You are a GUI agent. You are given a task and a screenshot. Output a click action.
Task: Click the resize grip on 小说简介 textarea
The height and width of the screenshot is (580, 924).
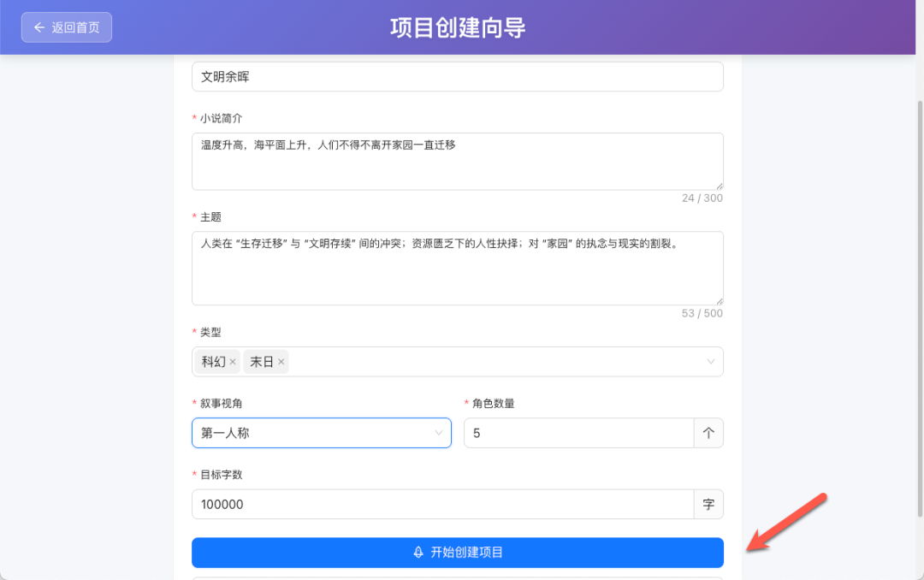point(719,186)
